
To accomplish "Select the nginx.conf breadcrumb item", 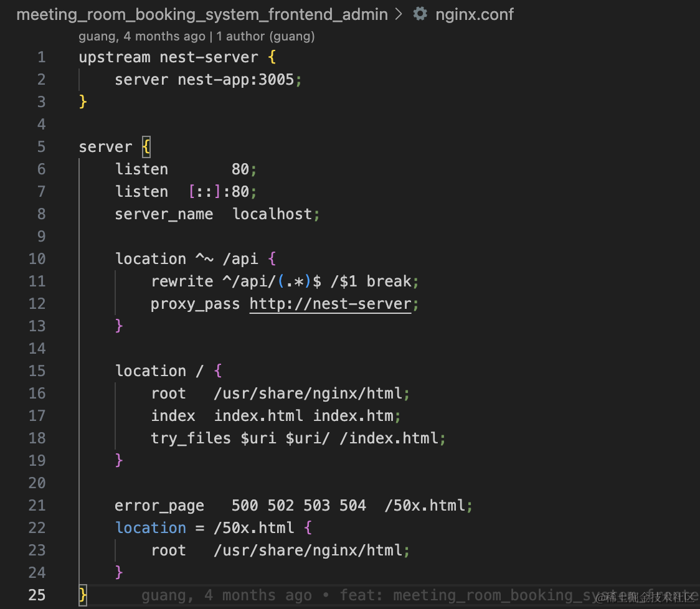I will (475, 14).
